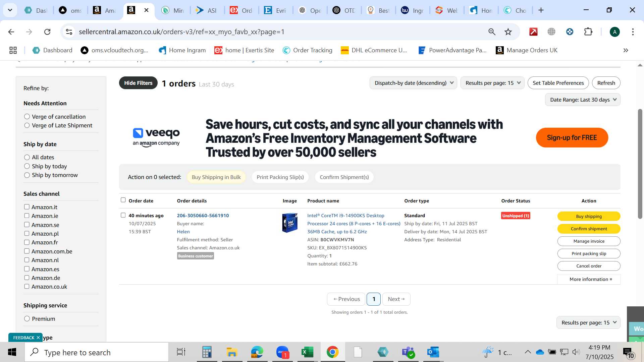Click the Intel processor product thumbnail
The image size is (644, 362).
[290, 223]
